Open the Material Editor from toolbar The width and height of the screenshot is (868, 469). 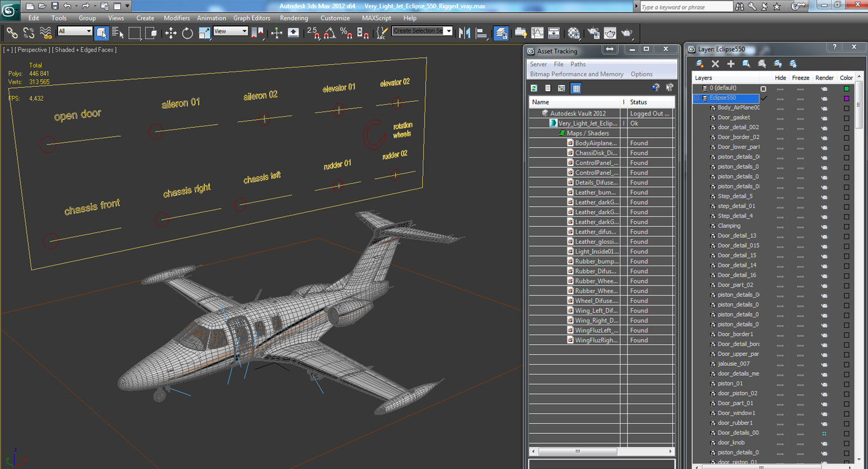point(574,33)
